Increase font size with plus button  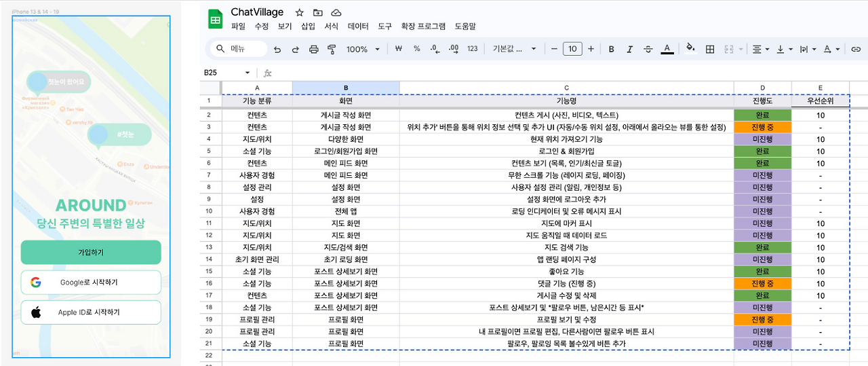pyautogui.click(x=591, y=49)
